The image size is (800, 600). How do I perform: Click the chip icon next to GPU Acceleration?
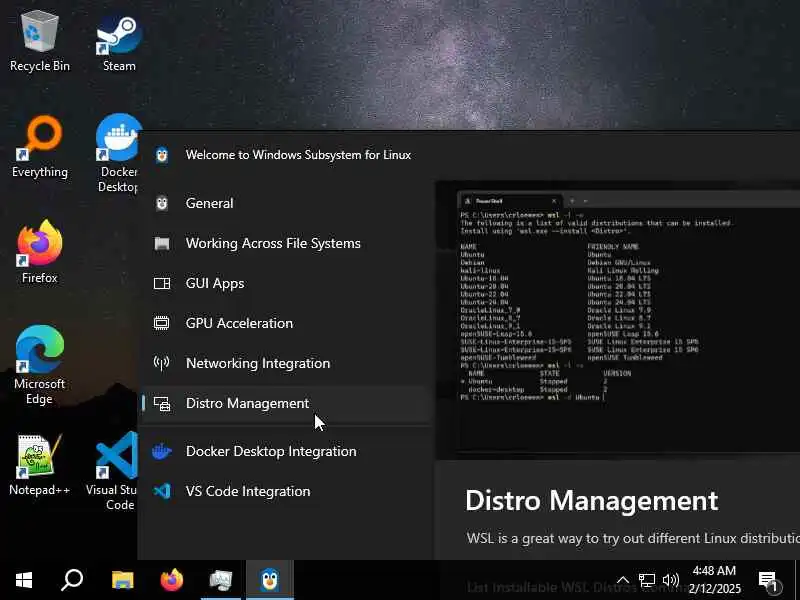[162, 323]
